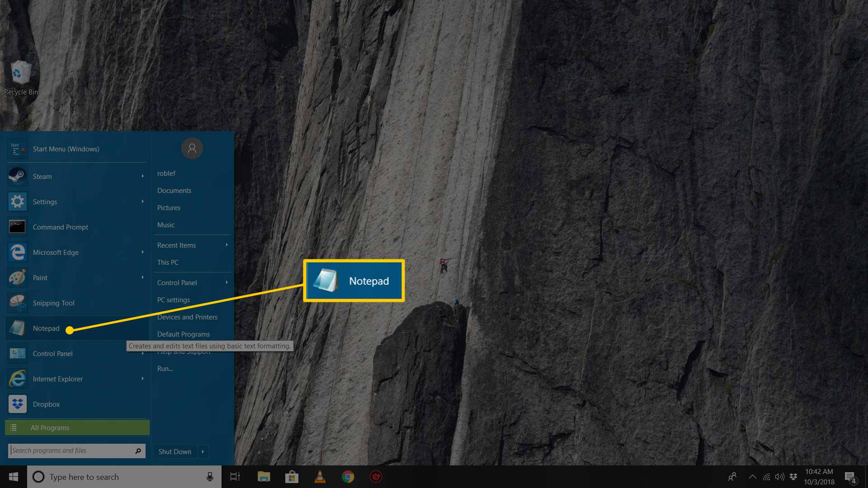
Task: Expand the Settings submenu arrow
Action: (142, 202)
